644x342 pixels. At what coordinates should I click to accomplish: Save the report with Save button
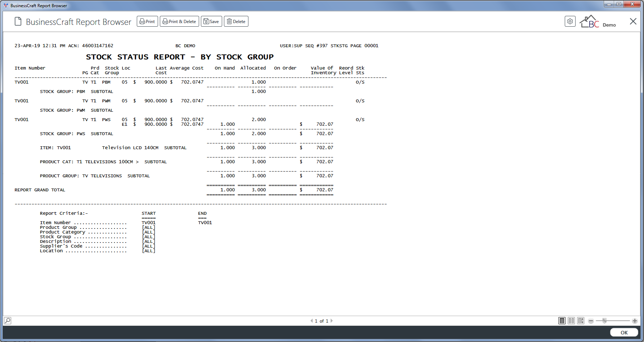(211, 22)
